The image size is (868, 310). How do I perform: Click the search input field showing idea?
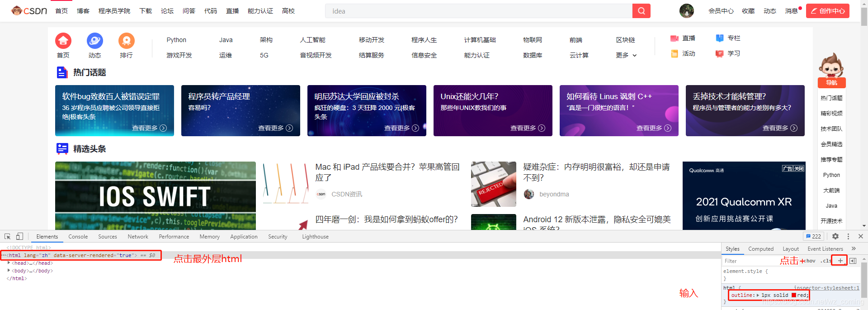point(479,11)
